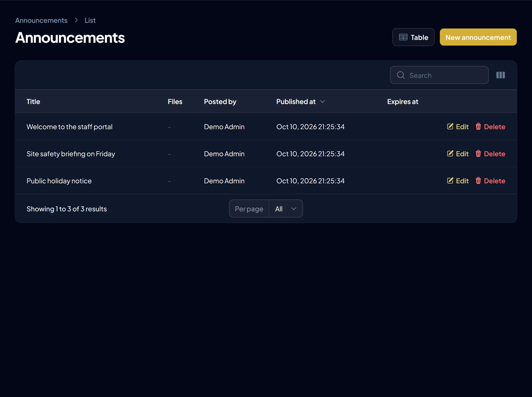Edit Welcome to the staff portal
The width and height of the screenshot is (532, 397).
[x=458, y=127]
